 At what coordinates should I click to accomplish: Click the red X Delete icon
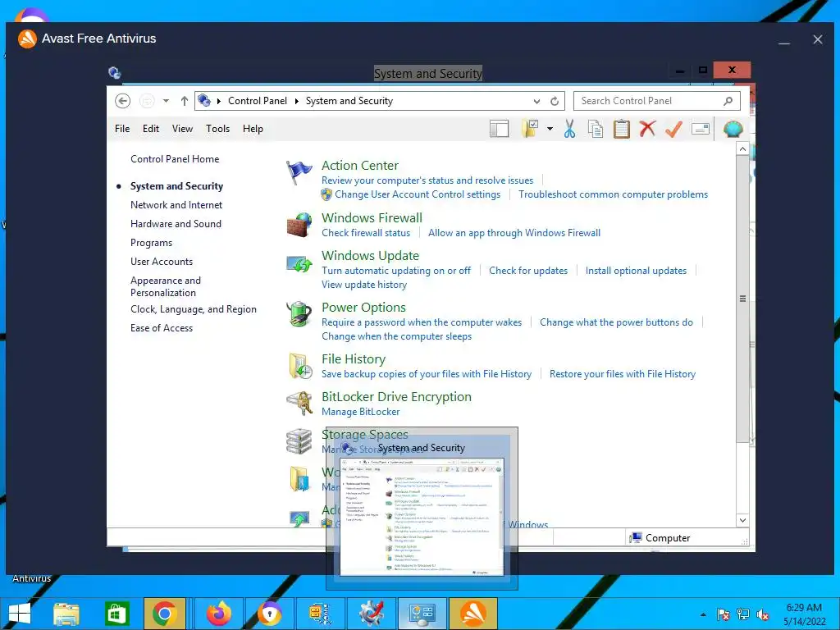pos(648,129)
